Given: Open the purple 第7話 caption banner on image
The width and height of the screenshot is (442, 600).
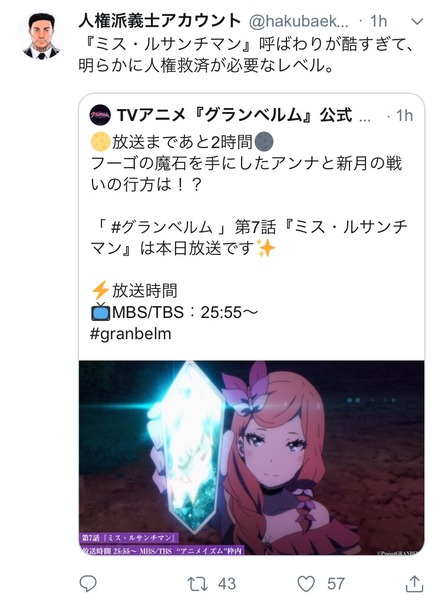Looking at the screenshot, I should pos(162,545).
